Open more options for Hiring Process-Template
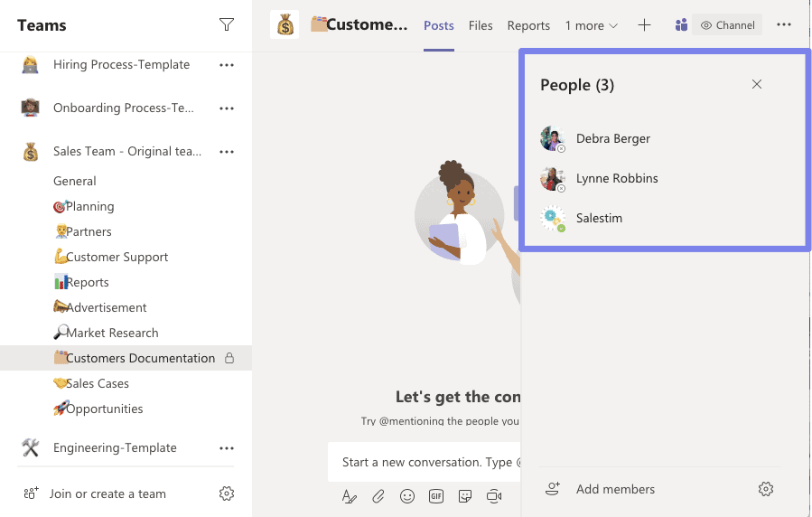Image resolution: width=812 pixels, height=517 pixels. tap(227, 65)
